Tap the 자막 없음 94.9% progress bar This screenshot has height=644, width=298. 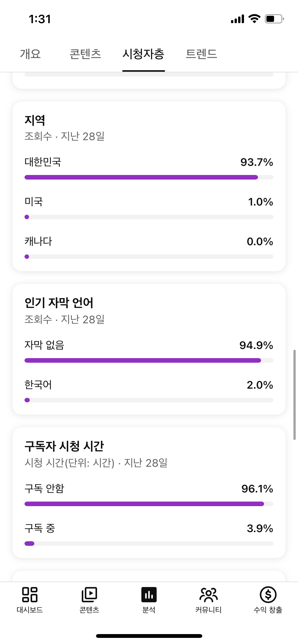[149, 360]
